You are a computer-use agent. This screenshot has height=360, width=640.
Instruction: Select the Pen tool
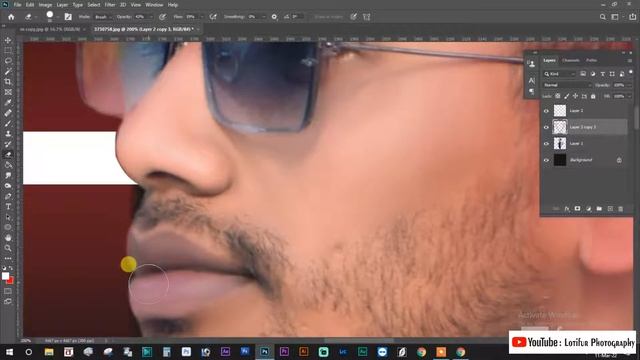point(8,196)
